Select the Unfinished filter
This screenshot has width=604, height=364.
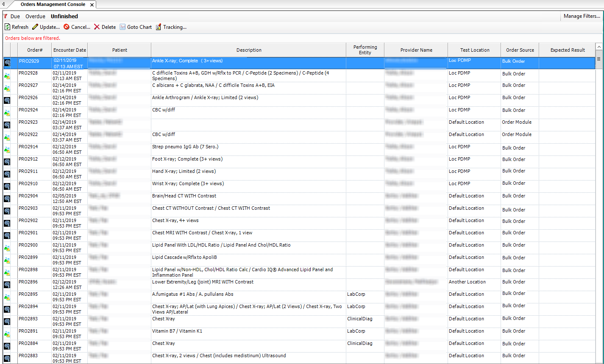[x=64, y=17]
